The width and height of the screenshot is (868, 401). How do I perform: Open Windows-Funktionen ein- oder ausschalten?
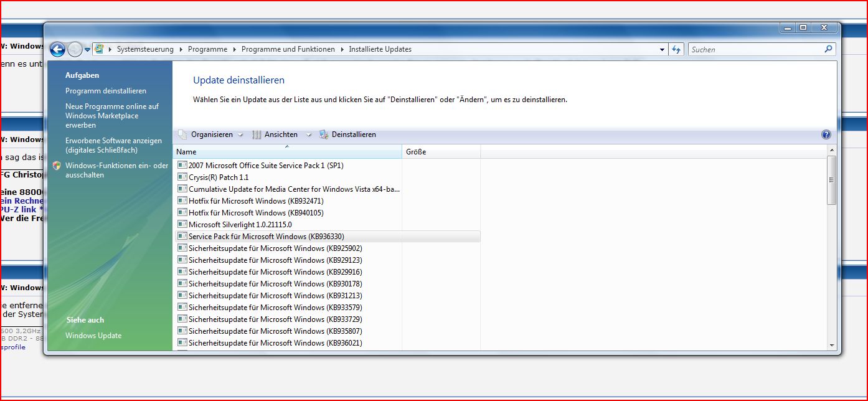pos(116,170)
